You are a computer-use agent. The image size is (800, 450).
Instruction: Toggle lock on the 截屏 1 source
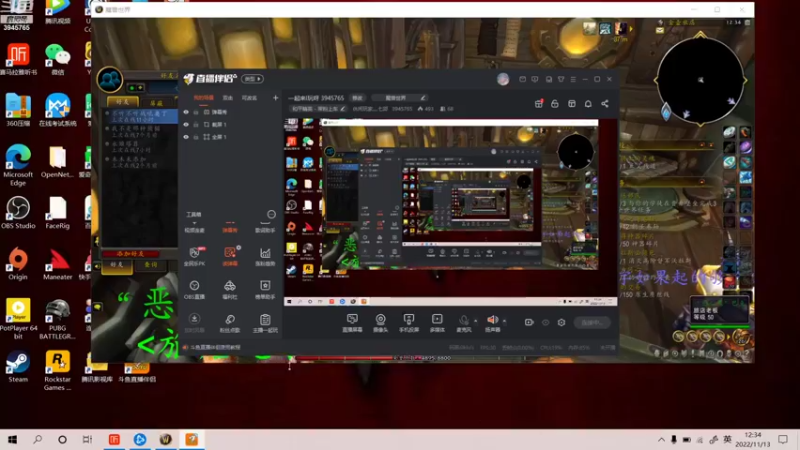[x=196, y=124]
